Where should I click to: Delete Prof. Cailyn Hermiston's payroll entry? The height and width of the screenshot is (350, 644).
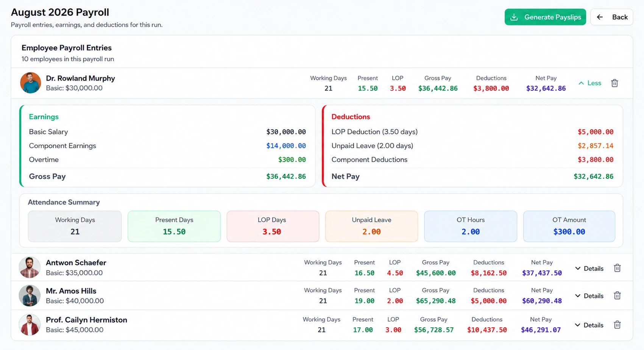(617, 325)
